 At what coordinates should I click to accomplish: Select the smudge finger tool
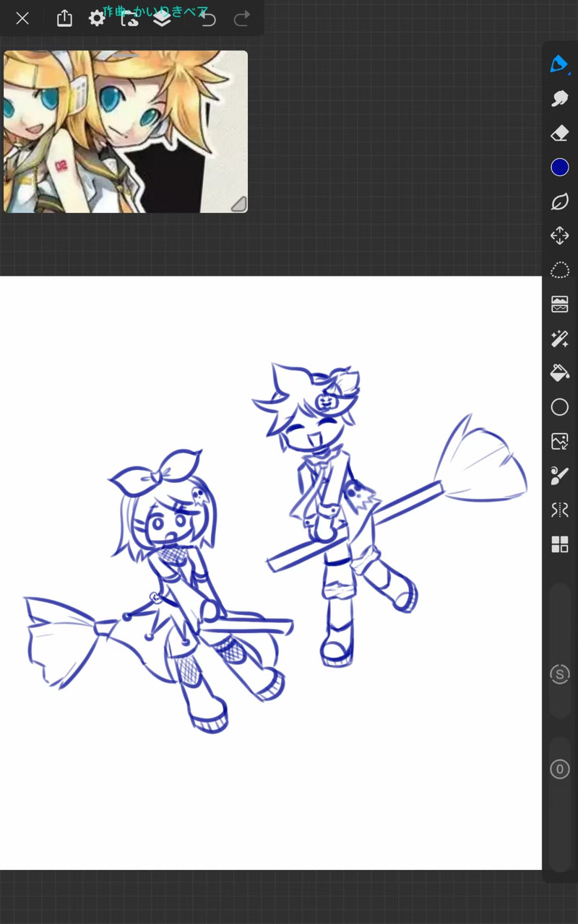560,98
